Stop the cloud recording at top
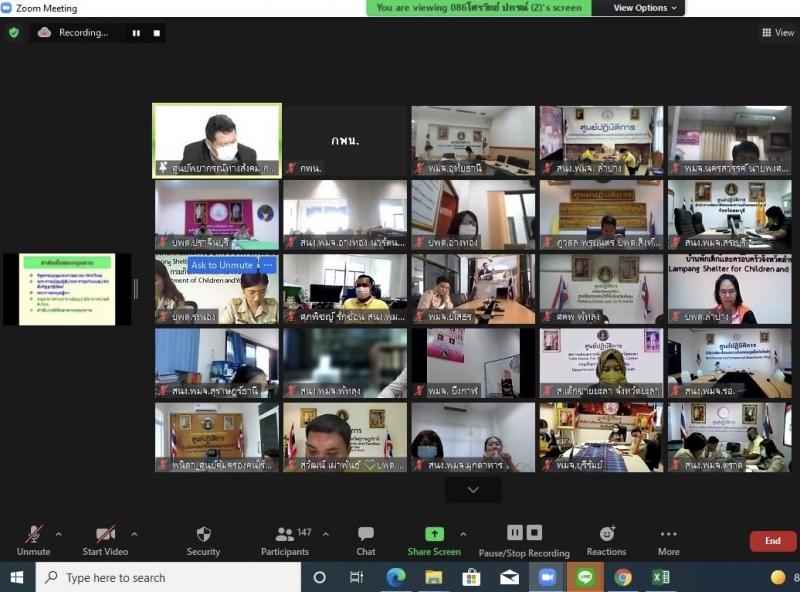The height and width of the screenshot is (592, 800). pos(157,33)
